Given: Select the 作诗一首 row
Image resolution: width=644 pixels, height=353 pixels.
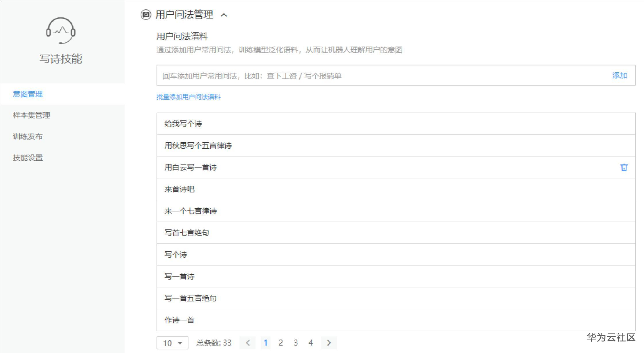Looking at the screenshot, I should (x=180, y=320).
